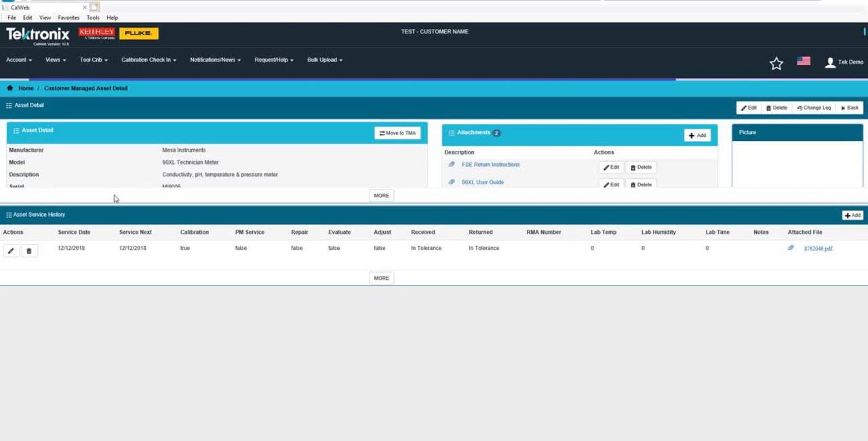Click pencil edit icon in service history row

point(11,251)
